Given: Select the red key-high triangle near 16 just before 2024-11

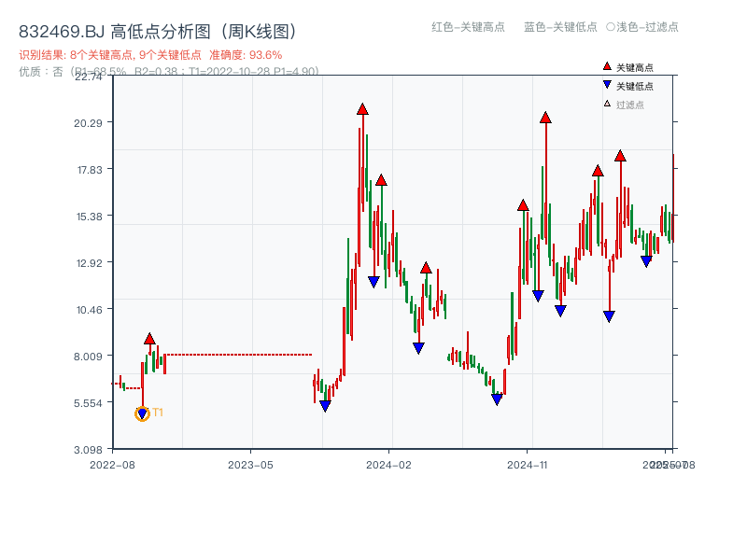Looking at the screenshot, I should (x=523, y=205).
